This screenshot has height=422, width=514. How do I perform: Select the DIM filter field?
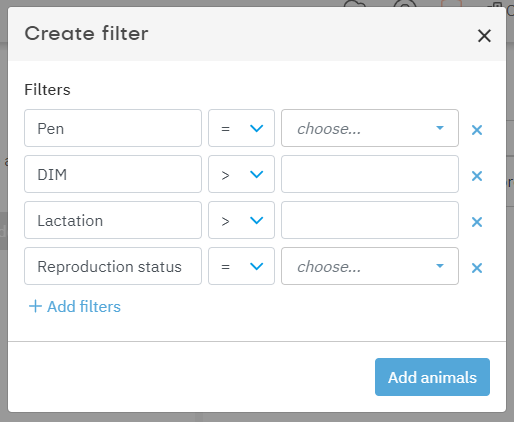pos(113,174)
